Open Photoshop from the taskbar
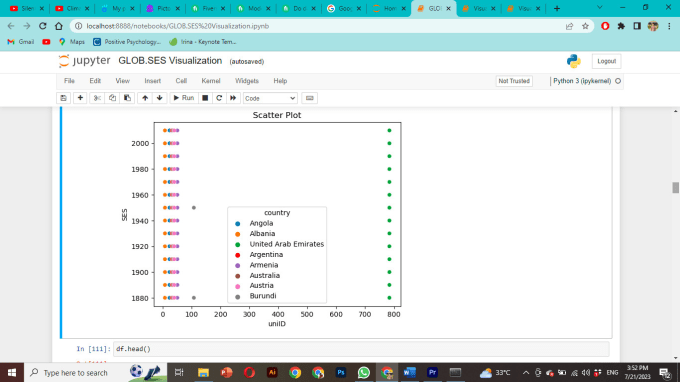This screenshot has width=680, height=382. [341, 372]
